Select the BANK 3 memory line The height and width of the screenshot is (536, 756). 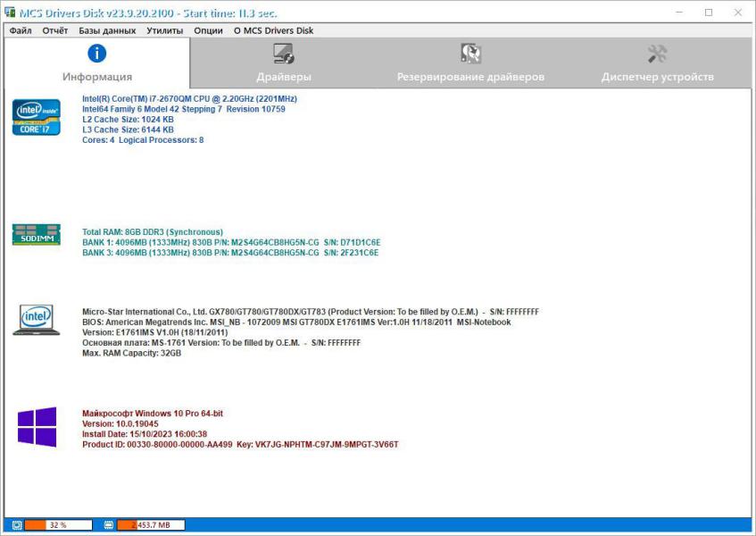[x=230, y=253]
